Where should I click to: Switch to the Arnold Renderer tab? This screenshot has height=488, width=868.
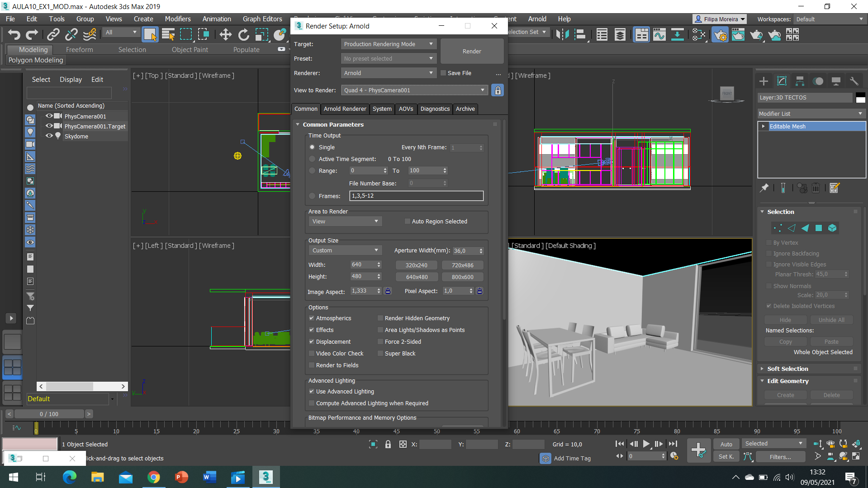[x=345, y=109]
